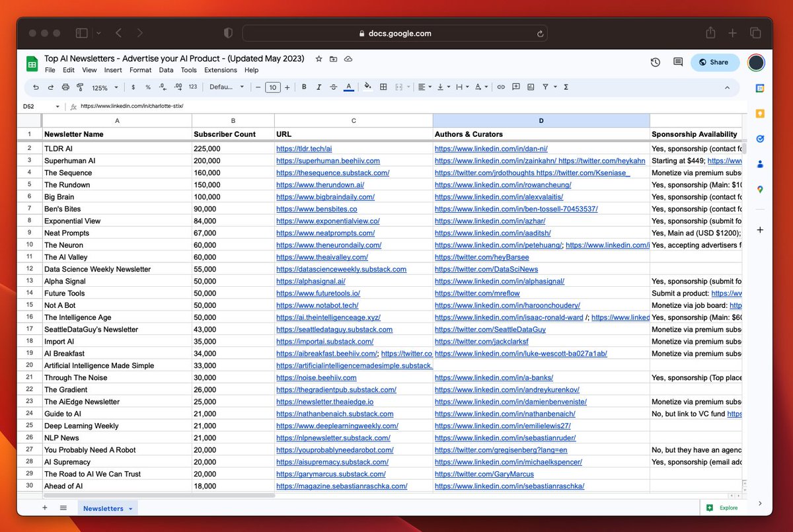Activate the paint format tool
This screenshot has height=532, width=793.
[x=80, y=87]
